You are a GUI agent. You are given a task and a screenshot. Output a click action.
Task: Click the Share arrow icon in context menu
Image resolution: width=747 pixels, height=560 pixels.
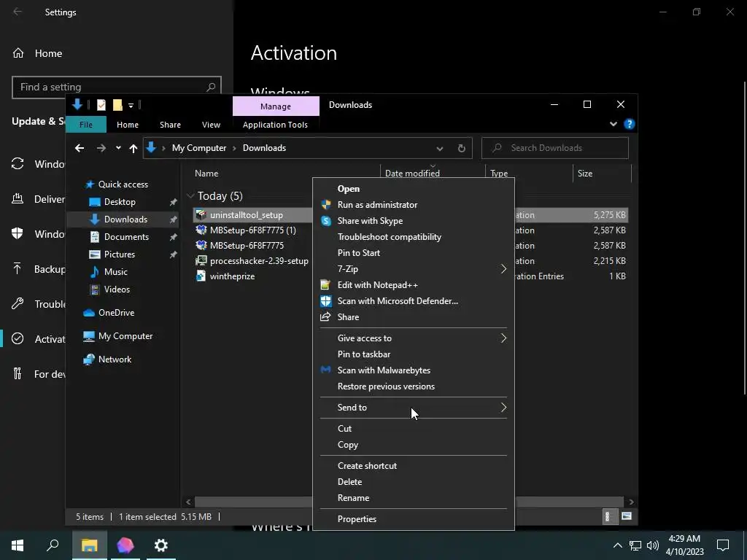point(326,317)
